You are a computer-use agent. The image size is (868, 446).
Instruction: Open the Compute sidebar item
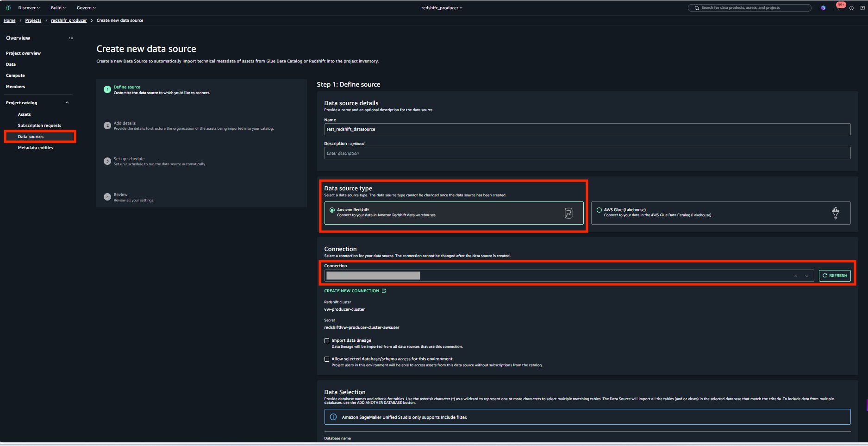pos(15,75)
